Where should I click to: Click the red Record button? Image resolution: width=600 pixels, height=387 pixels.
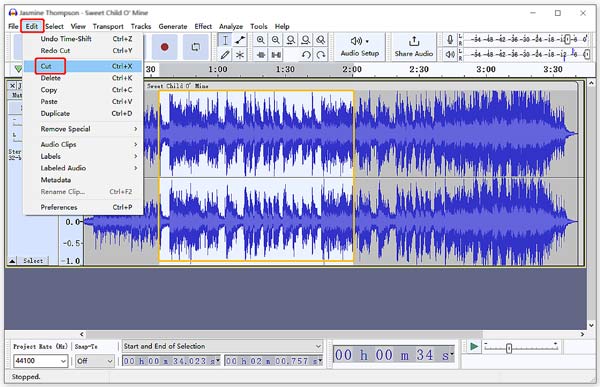(165, 47)
